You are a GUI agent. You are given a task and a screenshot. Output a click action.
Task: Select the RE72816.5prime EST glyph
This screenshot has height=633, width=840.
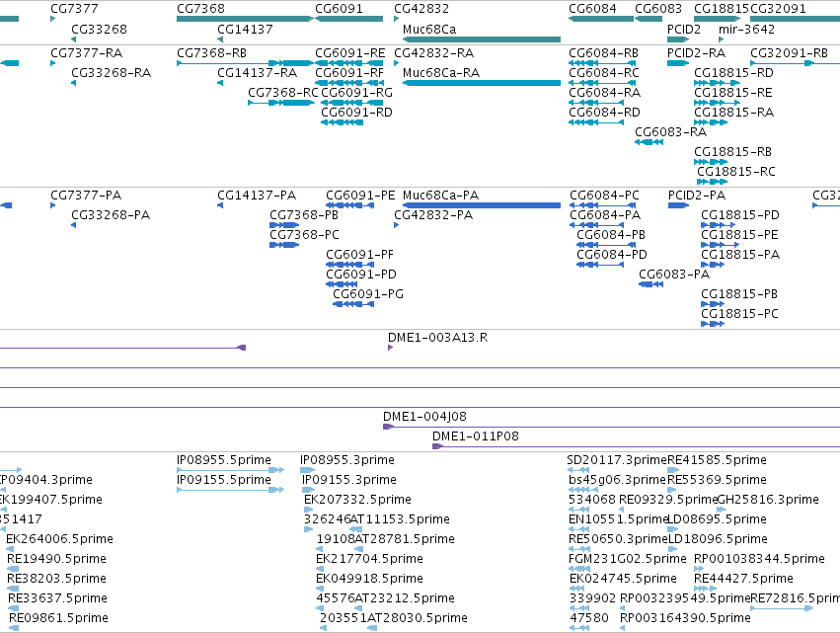click(x=782, y=608)
